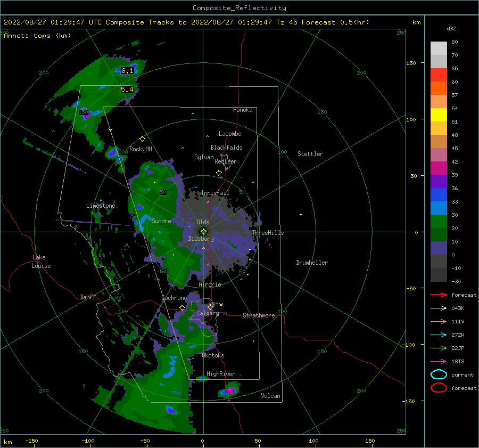The image size is (479, 448).
Task: Click the Vulcan label
Action: pyautogui.click(x=270, y=396)
